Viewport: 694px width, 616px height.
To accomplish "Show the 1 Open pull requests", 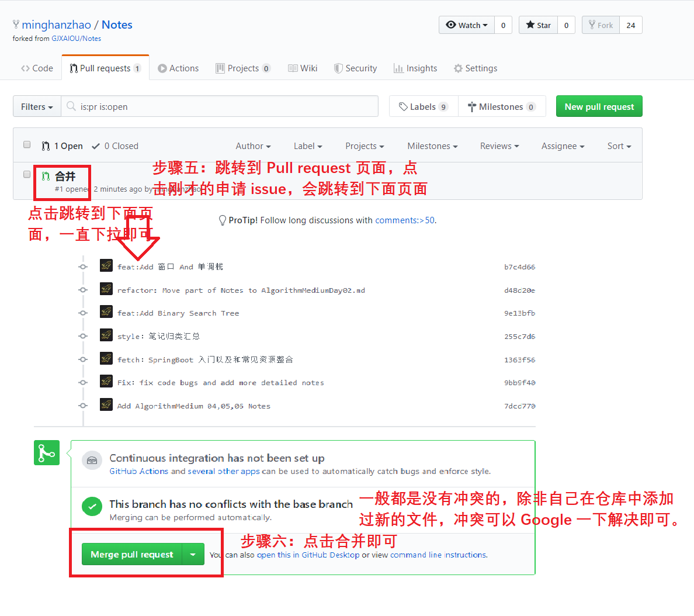I will pos(62,146).
